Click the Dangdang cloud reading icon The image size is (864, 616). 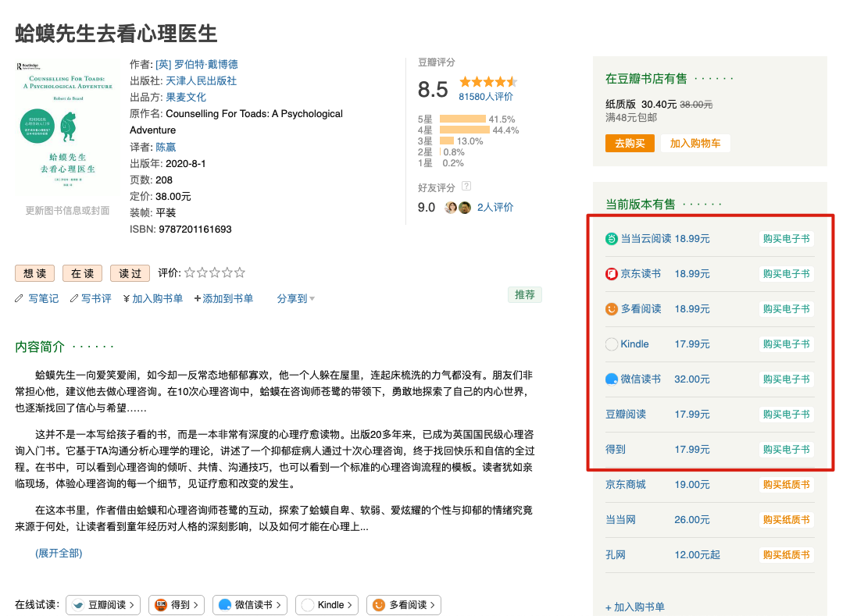click(x=612, y=239)
